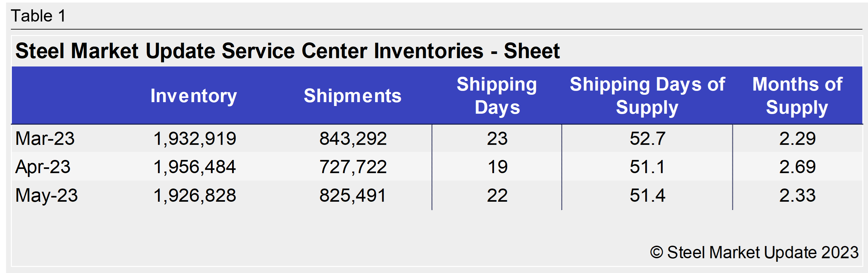Click shipments value 727,722

pos(353,167)
